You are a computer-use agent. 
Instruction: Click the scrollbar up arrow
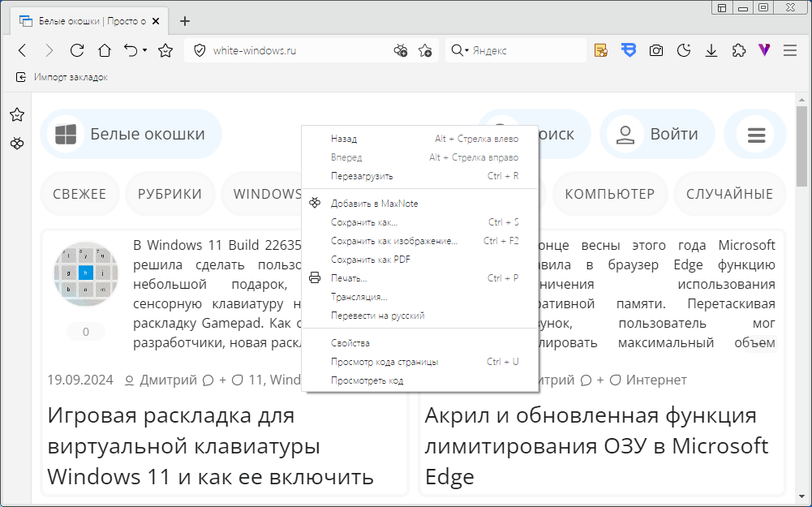pos(801,100)
